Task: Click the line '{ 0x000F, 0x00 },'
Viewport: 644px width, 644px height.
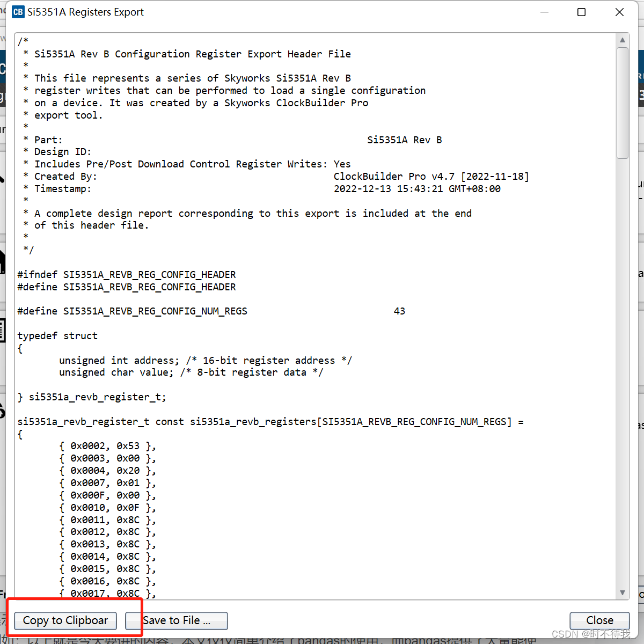Action: click(107, 495)
